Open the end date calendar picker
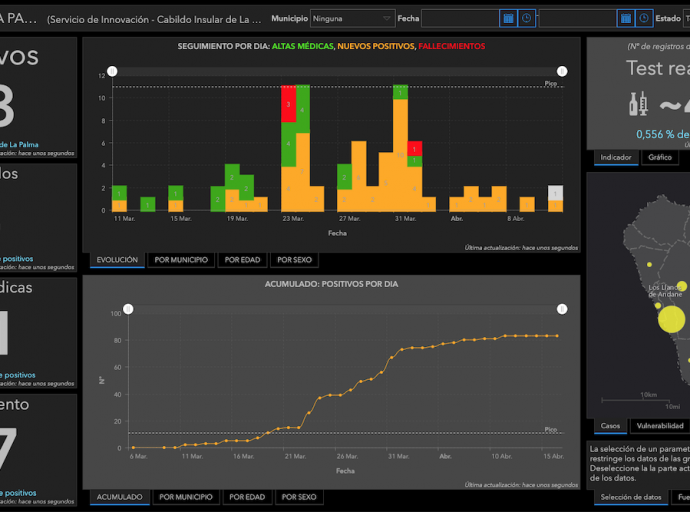Viewport: 690px width, 512px height. click(626, 18)
